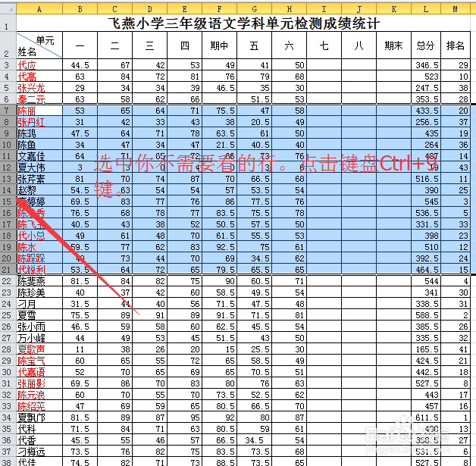Viewport: 476px width, 466px height.
Task: Click the 期中 column heading cell
Action: pyautogui.click(x=219, y=45)
